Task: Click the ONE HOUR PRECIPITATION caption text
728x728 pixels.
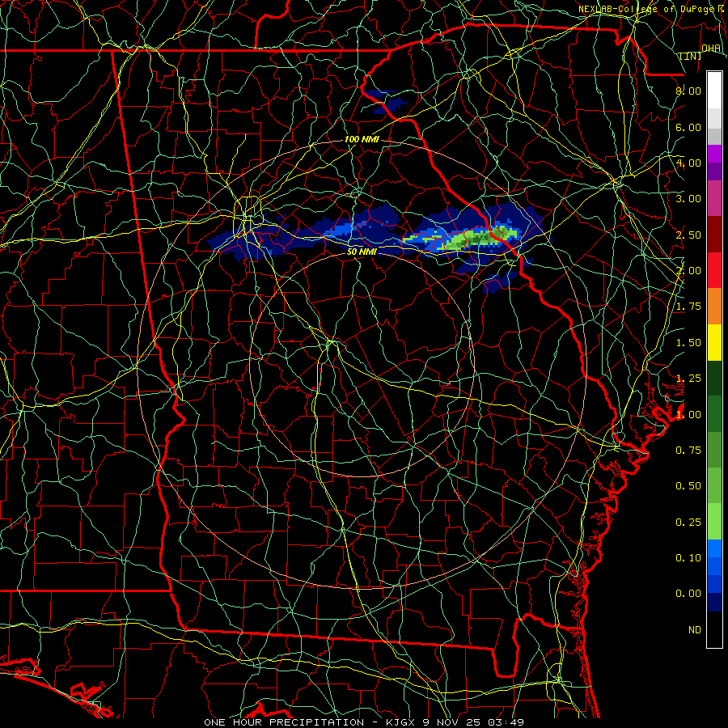Action: (284, 722)
